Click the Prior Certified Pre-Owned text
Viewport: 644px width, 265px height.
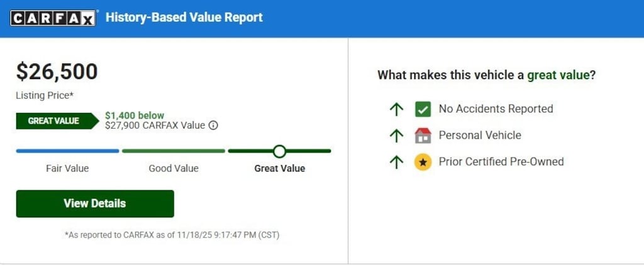(501, 162)
